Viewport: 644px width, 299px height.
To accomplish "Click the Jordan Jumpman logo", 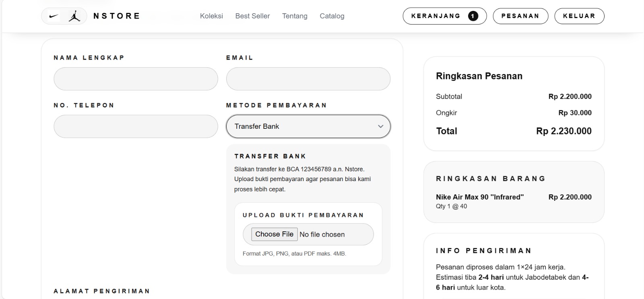I will tap(74, 16).
